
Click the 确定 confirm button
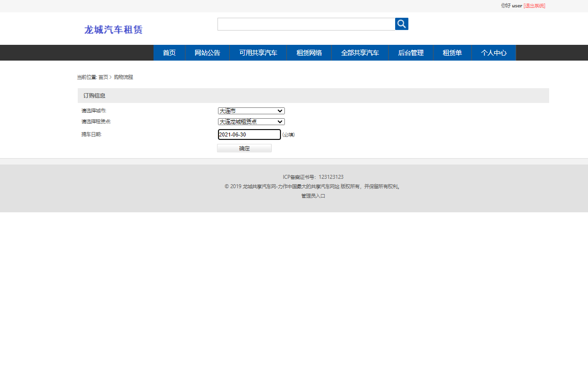coord(244,147)
